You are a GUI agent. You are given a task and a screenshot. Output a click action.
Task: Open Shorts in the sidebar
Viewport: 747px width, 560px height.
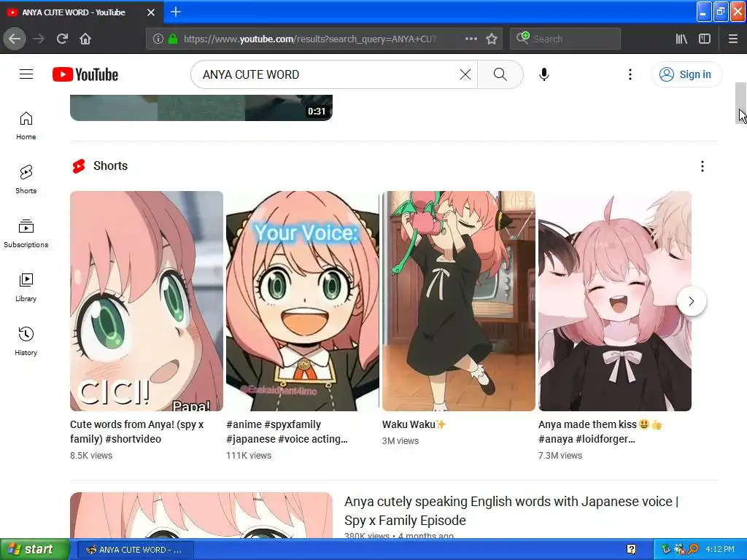(26, 179)
